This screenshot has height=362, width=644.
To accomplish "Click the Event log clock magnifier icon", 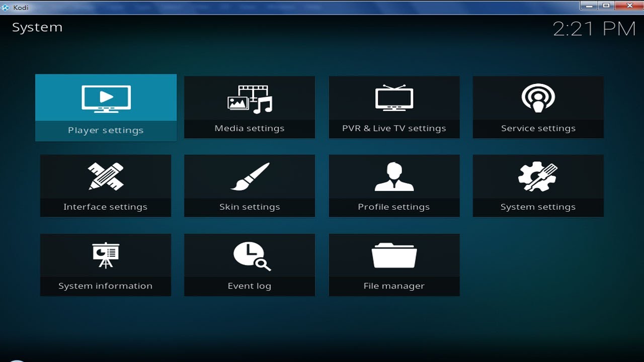I will tap(250, 255).
